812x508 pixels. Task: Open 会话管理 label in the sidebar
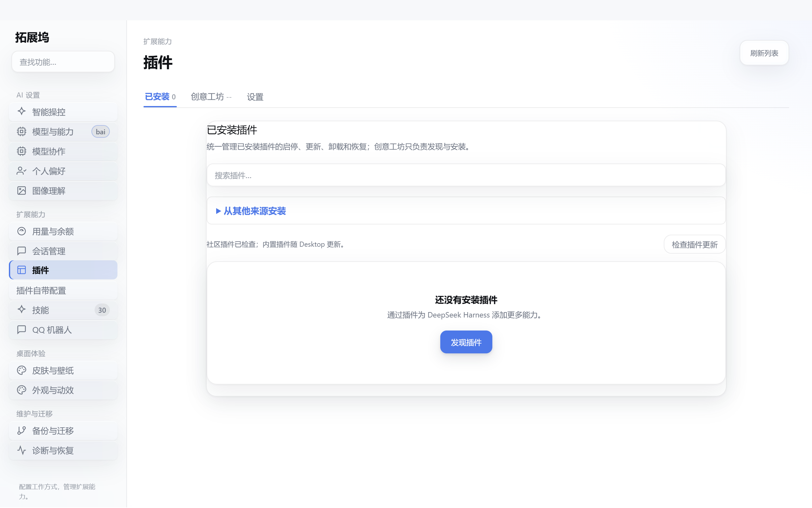tap(49, 251)
